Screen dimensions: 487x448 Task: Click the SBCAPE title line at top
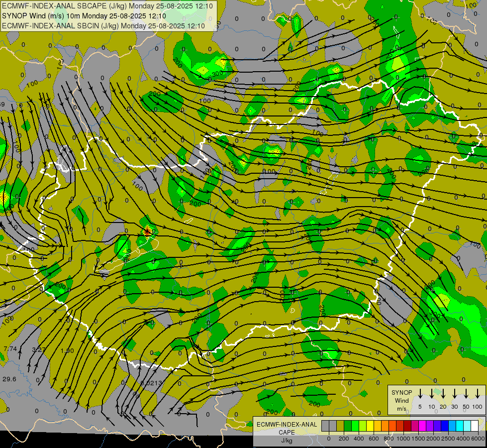point(107,6)
